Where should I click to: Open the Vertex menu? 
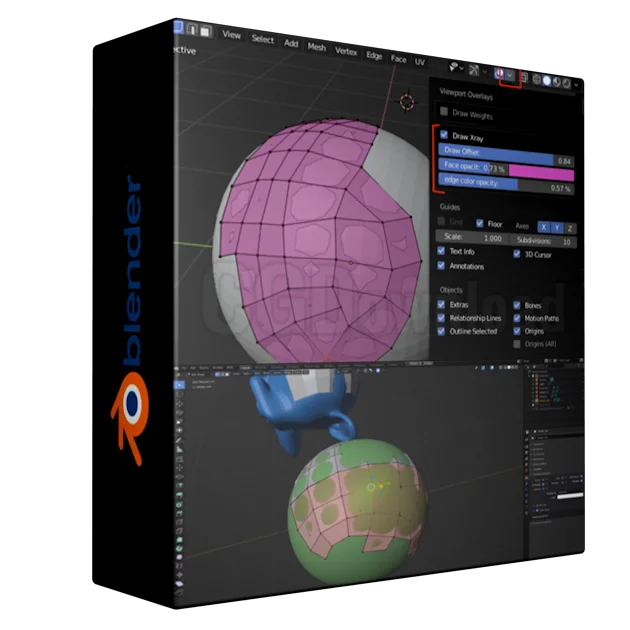(x=346, y=51)
